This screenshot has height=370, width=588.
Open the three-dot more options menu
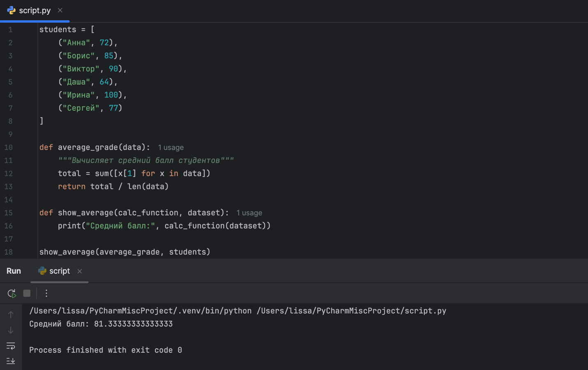(46, 294)
